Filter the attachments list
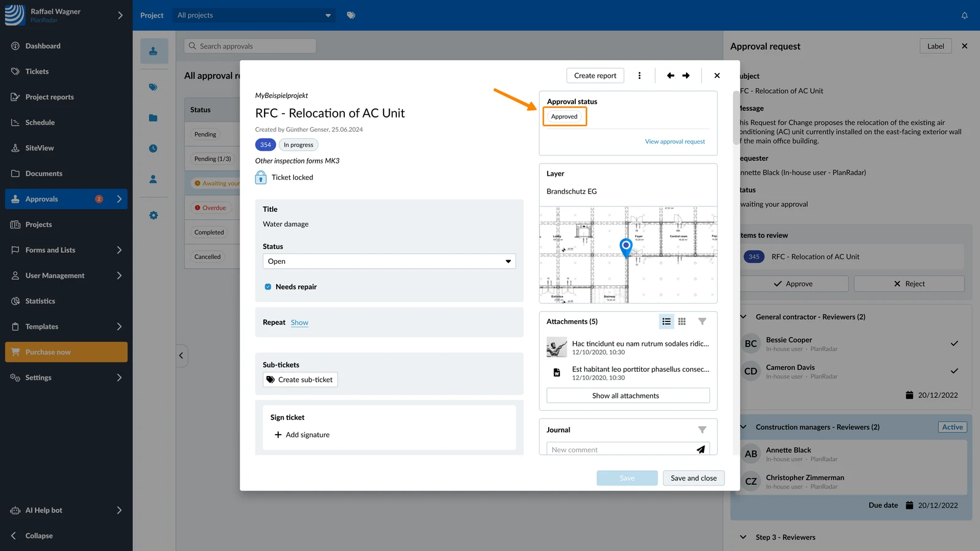 703,321
